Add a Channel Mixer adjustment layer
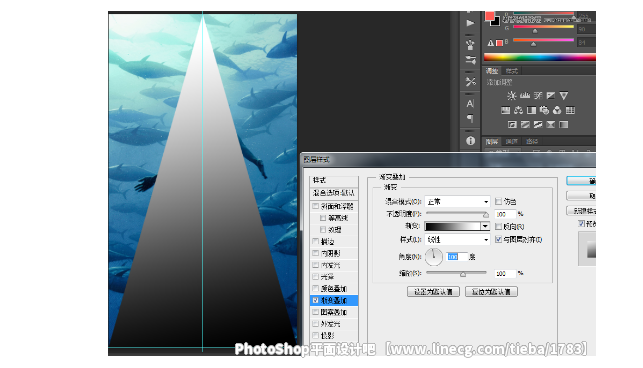The height and width of the screenshot is (368, 643). tap(557, 110)
